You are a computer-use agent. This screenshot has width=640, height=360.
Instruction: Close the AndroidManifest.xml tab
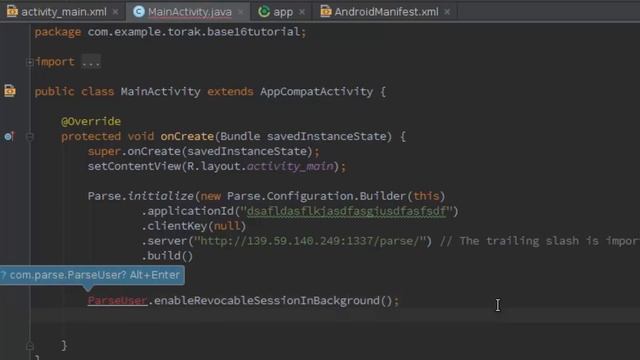447,12
